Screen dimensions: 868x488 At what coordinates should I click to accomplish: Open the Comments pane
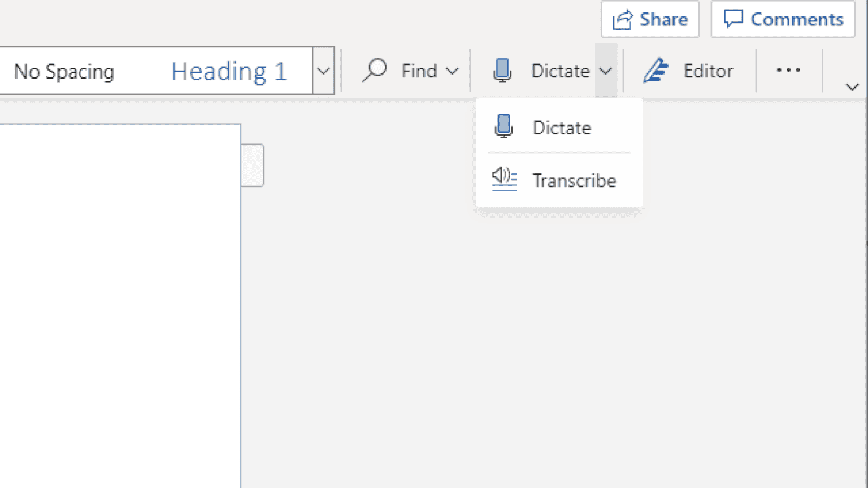783,19
